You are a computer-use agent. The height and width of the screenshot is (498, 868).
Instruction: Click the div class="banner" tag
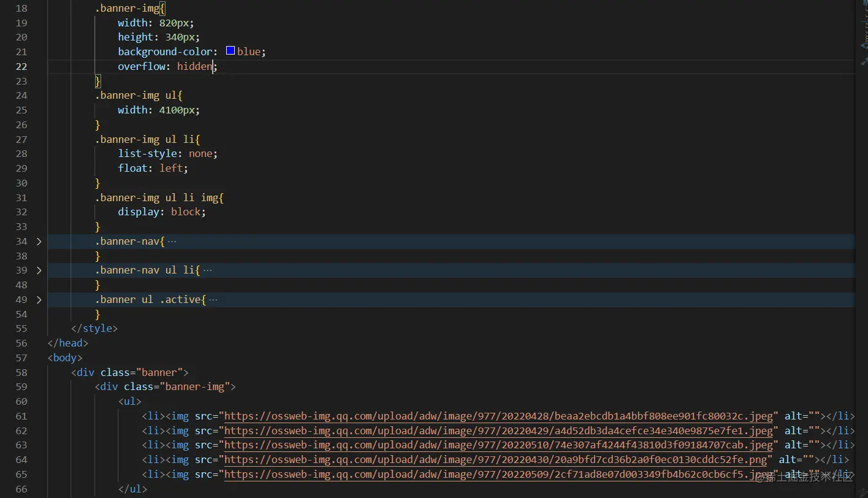pyautogui.click(x=130, y=373)
